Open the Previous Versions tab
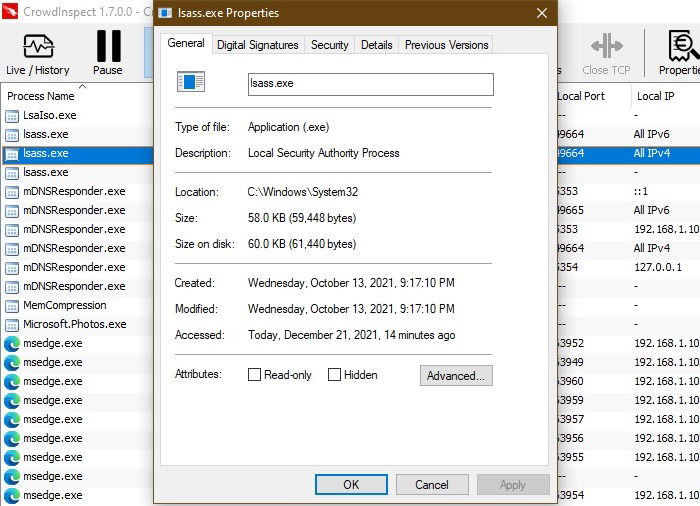The width and height of the screenshot is (700, 506). click(446, 45)
